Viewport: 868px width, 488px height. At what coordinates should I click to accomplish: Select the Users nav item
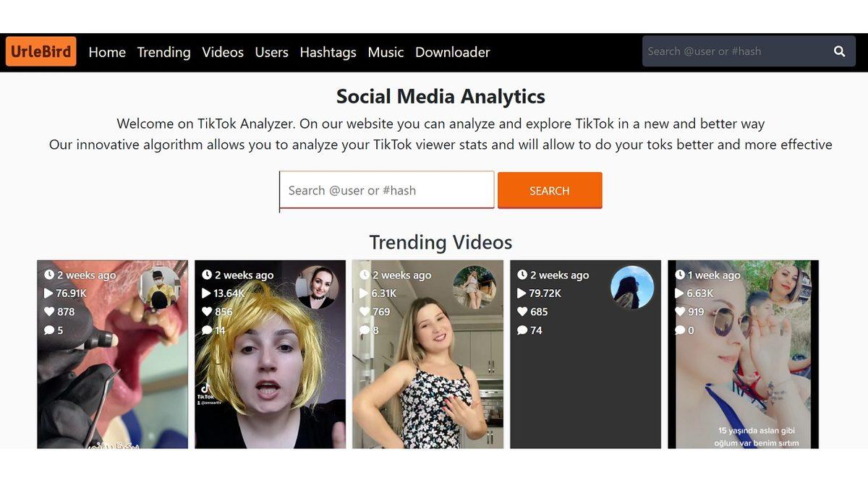(x=271, y=52)
